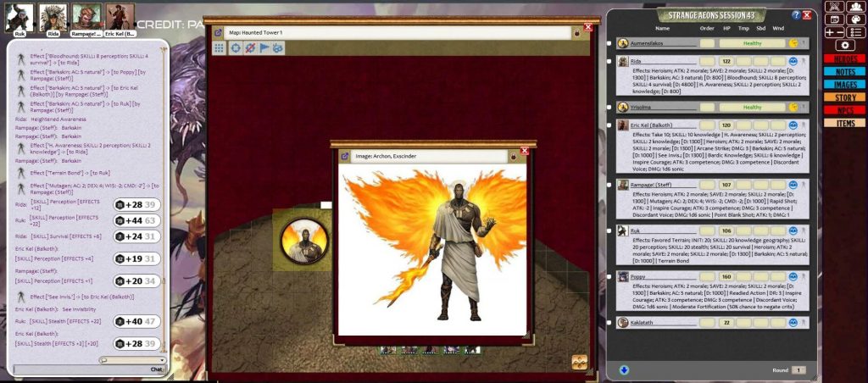This screenshot has height=383, width=868.
Task: Toggle the lock icon on Archon image window
Action: click(513, 157)
